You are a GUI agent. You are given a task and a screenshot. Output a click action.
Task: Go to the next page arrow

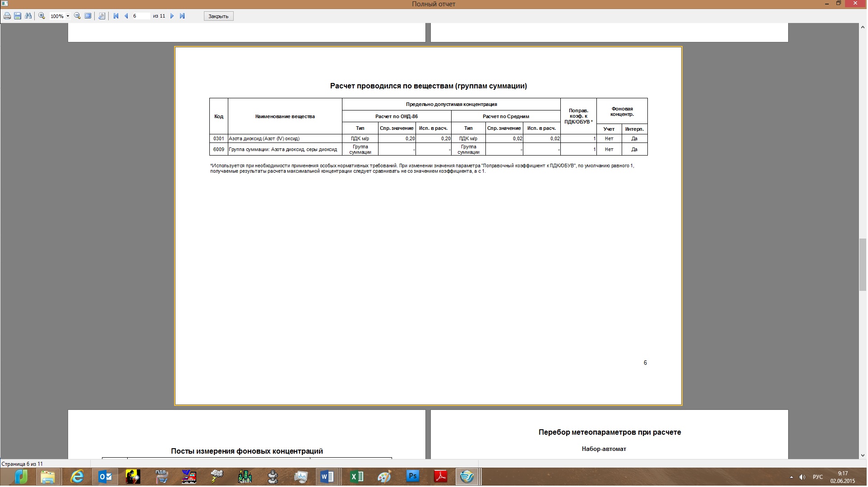(172, 16)
